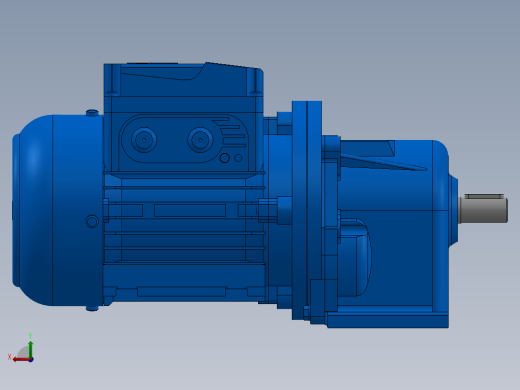Click the large mounting flange between motor and gearbox
Viewport: 520px width, 390px height.
click(307, 211)
